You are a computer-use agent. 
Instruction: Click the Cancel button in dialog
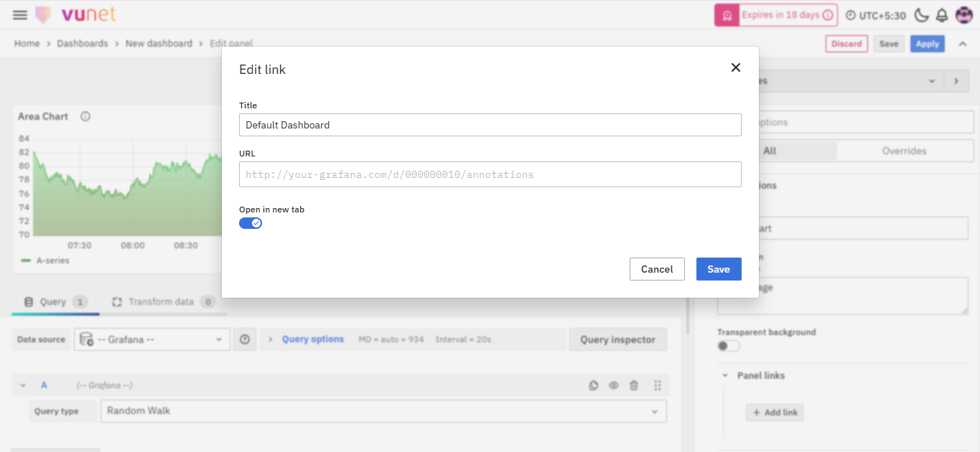pos(657,269)
